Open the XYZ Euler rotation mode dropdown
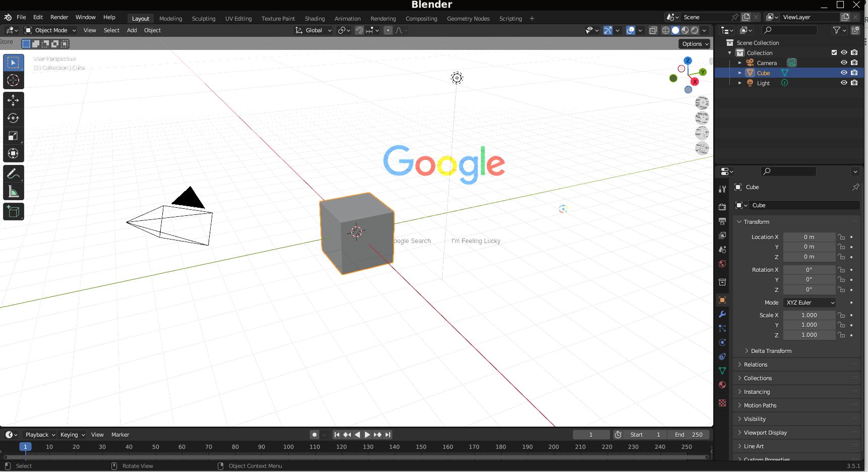Viewport: 868px width, 472px height. pos(810,303)
